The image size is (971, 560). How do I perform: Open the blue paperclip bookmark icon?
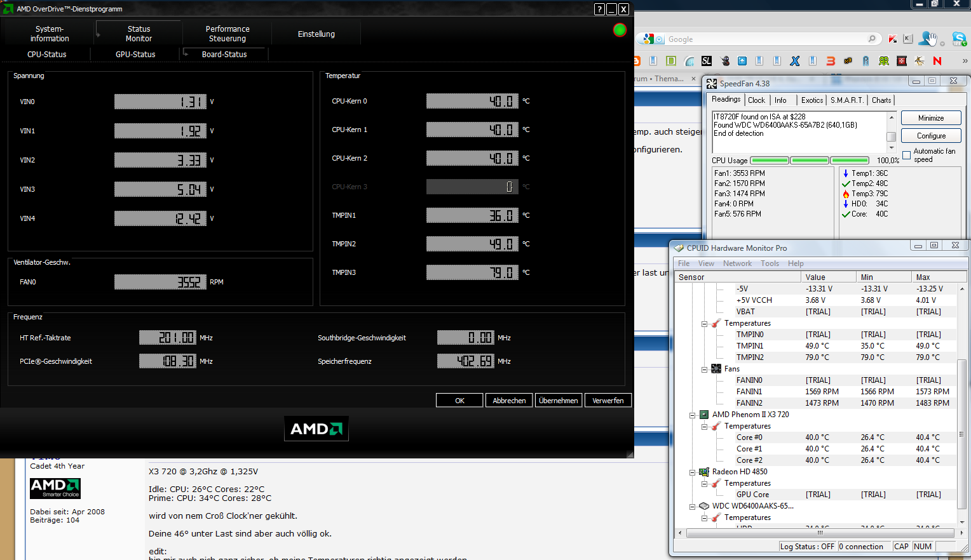[x=866, y=61]
